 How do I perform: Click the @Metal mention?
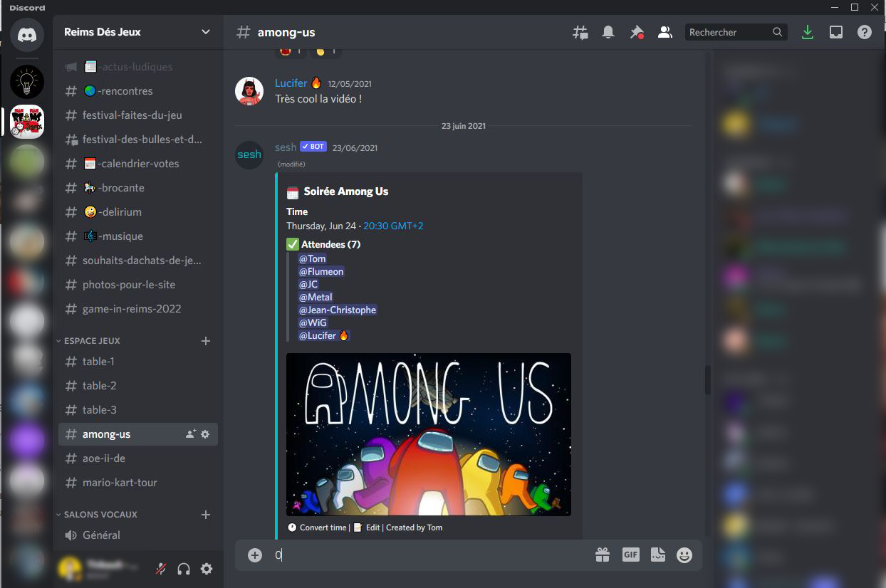coord(316,297)
